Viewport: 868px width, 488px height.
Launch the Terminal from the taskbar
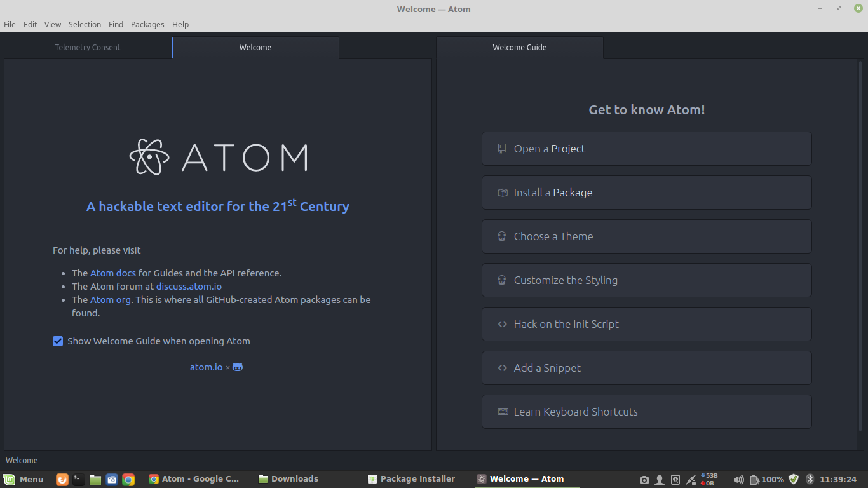[79, 480]
